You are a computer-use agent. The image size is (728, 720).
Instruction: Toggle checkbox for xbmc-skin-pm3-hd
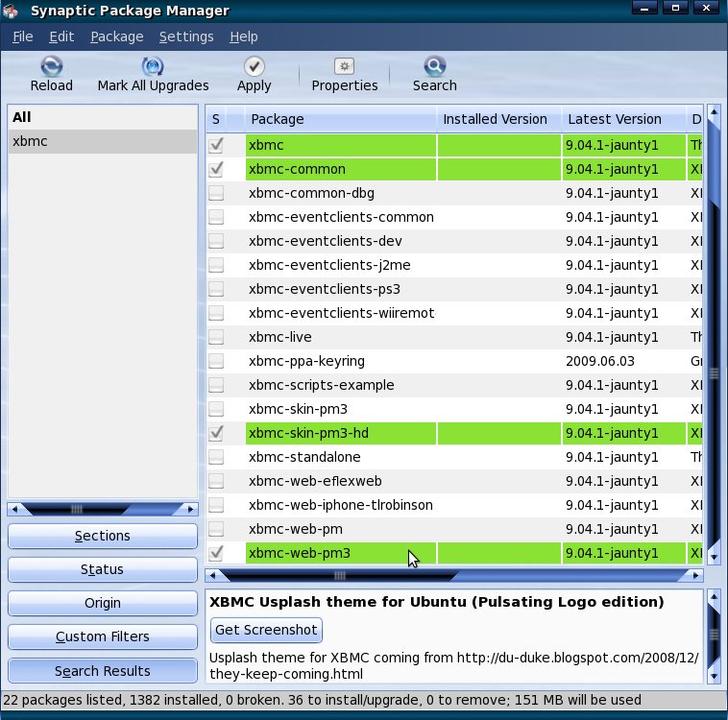click(x=216, y=433)
